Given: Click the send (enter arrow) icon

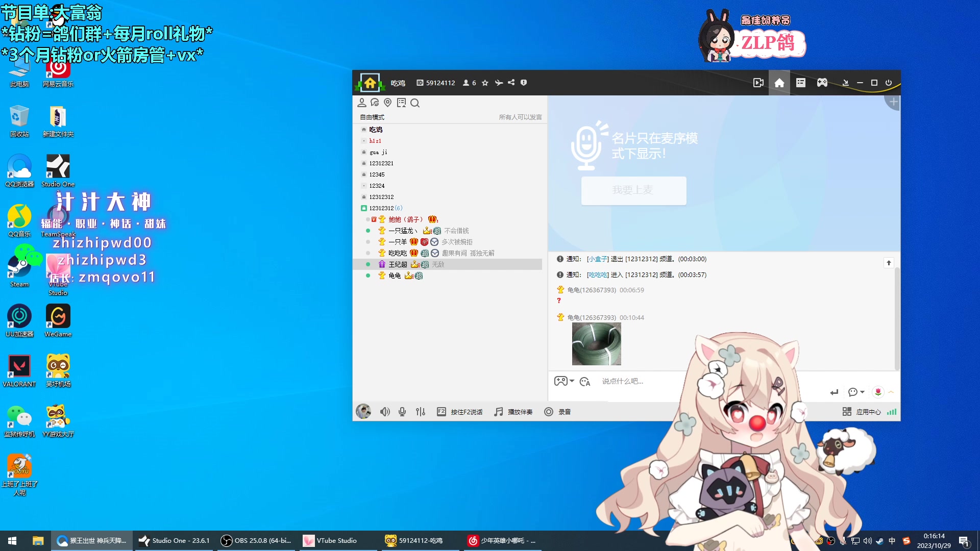Looking at the screenshot, I should tap(834, 392).
